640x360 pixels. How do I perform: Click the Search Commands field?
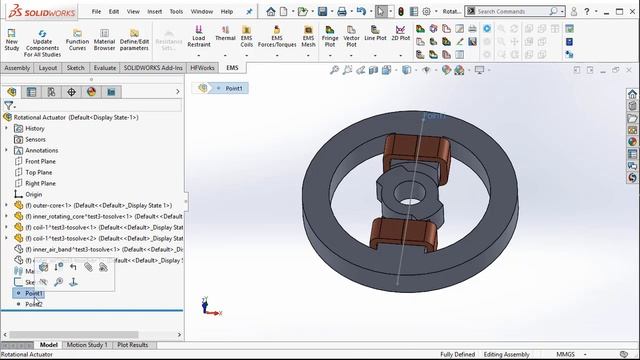[x=514, y=11]
